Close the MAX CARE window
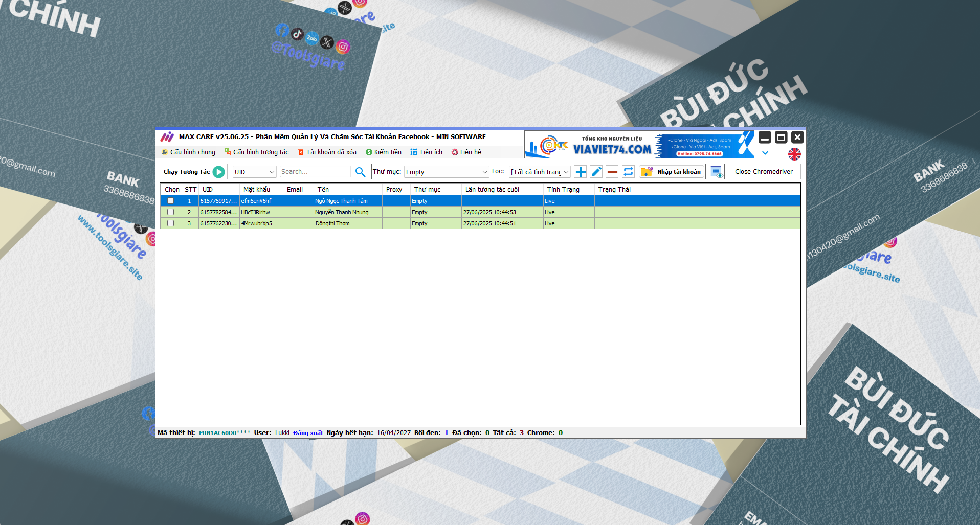 pos(797,137)
